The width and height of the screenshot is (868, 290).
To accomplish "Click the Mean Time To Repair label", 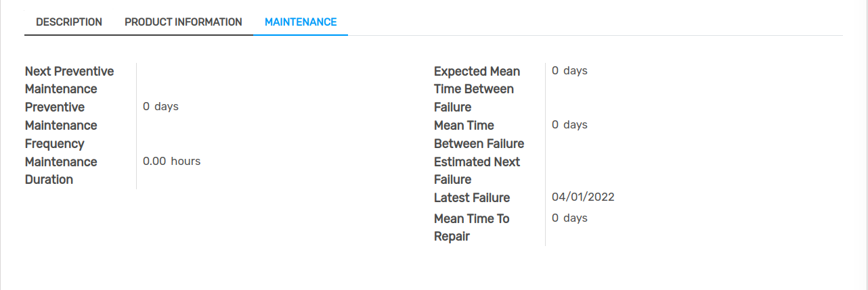I will coord(471,227).
